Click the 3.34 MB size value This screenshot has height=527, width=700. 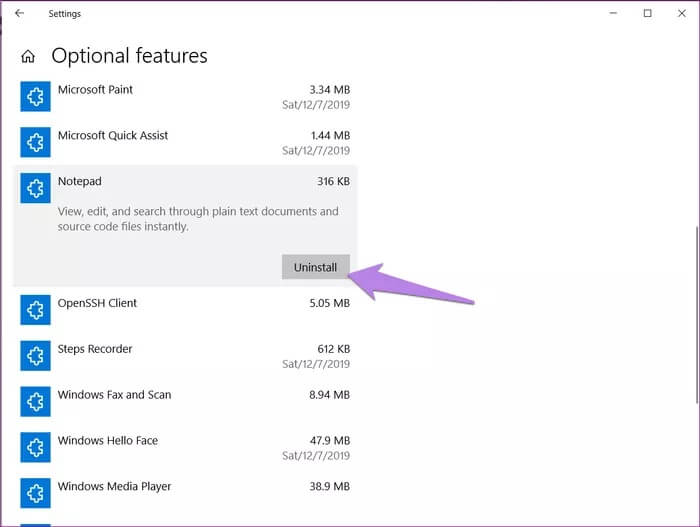329,90
